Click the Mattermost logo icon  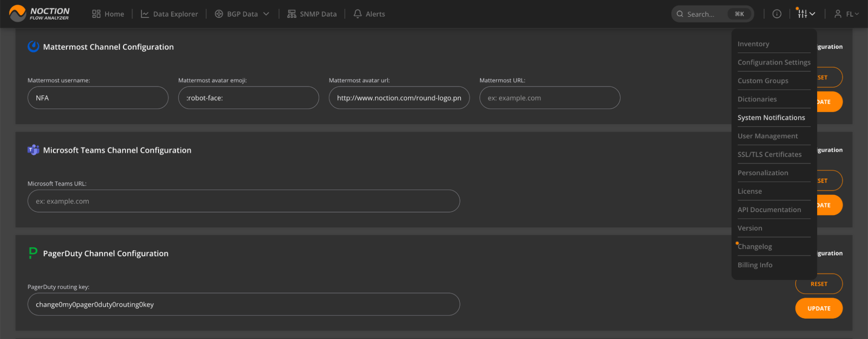pos(33,47)
